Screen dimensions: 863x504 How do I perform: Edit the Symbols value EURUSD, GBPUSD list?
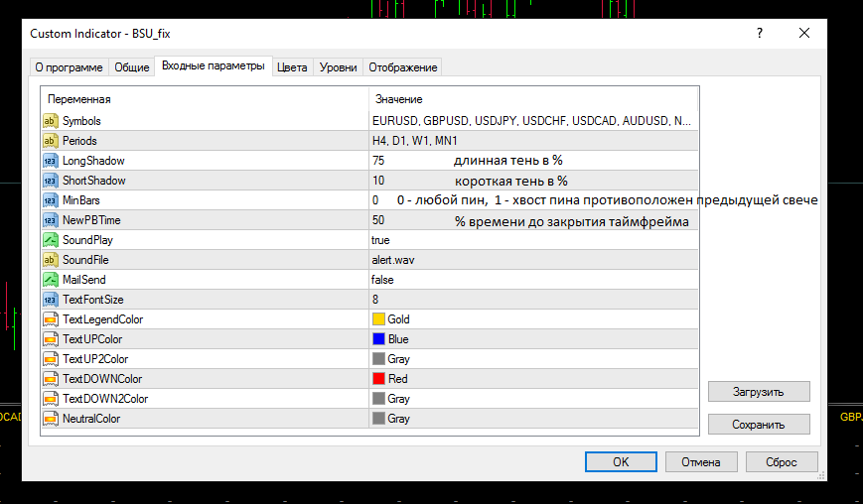(x=533, y=120)
